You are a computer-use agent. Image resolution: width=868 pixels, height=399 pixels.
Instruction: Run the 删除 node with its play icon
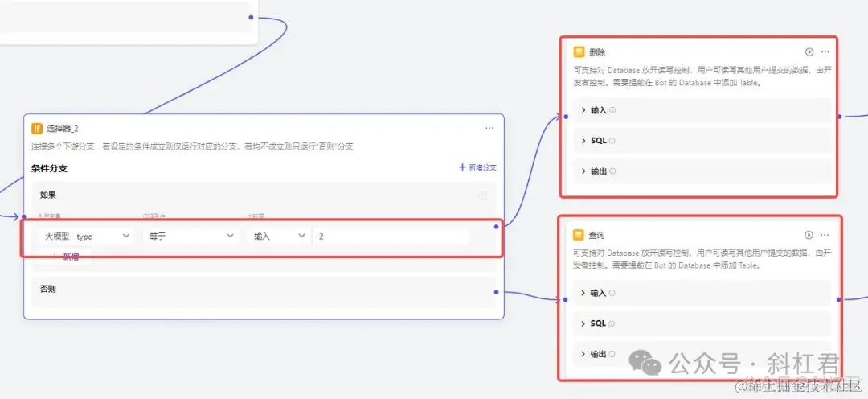pyautogui.click(x=809, y=52)
